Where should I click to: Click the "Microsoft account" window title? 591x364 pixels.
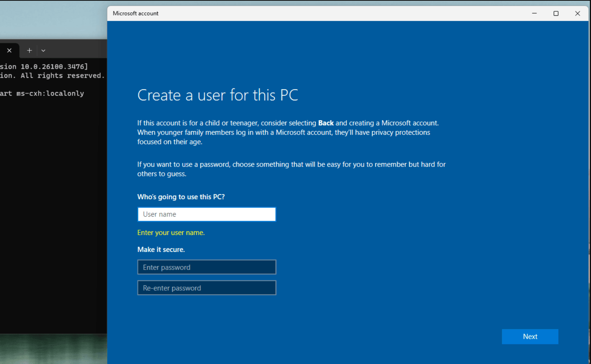click(x=136, y=14)
